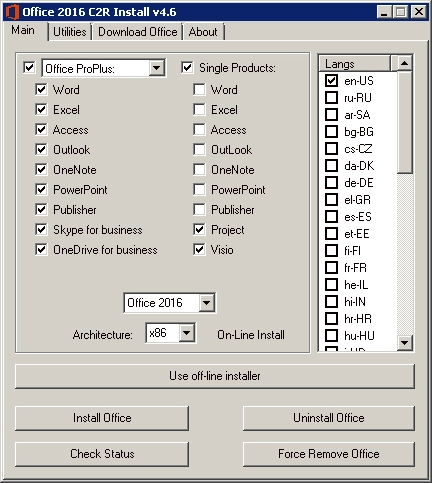Expand the Office ProPlus dropdown

pos(156,68)
